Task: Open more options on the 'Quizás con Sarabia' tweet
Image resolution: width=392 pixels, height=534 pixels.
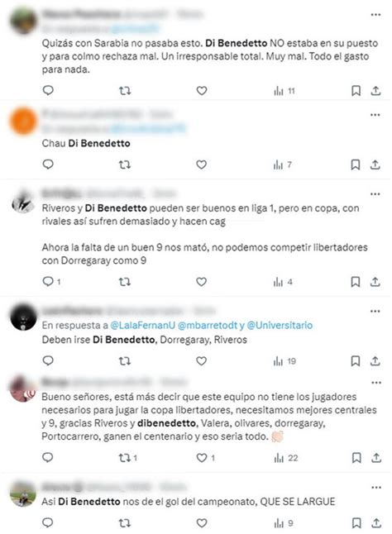Action: pos(375,15)
